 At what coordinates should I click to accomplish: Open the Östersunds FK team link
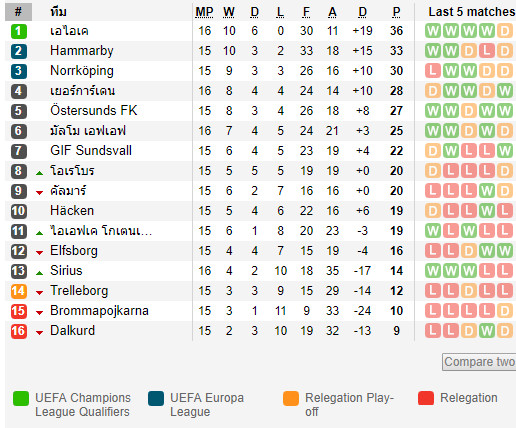click(94, 111)
